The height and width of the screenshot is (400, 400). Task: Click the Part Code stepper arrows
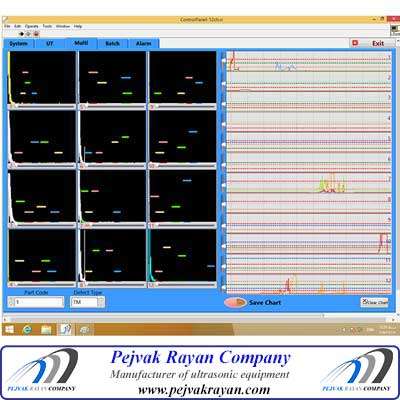pyautogui.click(x=11, y=302)
